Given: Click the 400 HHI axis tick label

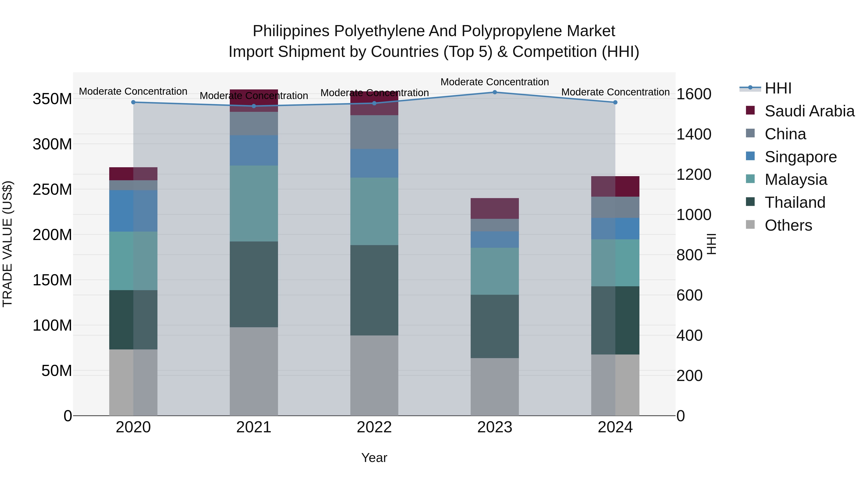Looking at the screenshot, I should pyautogui.click(x=689, y=335).
